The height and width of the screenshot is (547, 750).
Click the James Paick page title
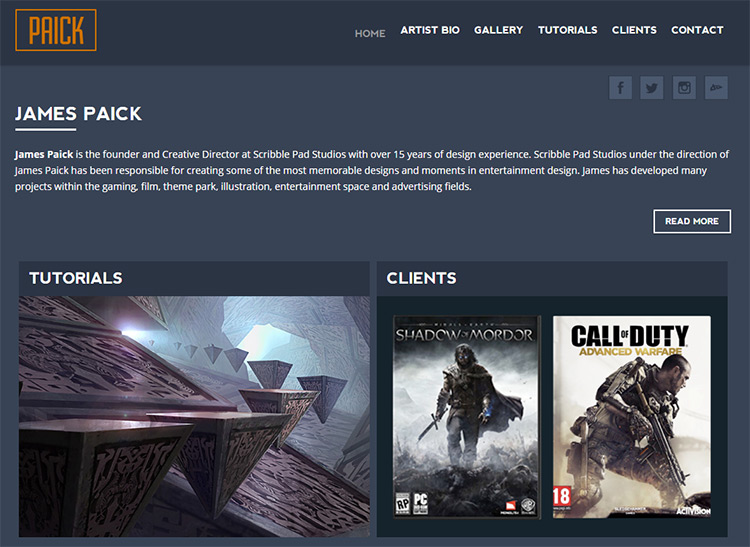pos(78,114)
